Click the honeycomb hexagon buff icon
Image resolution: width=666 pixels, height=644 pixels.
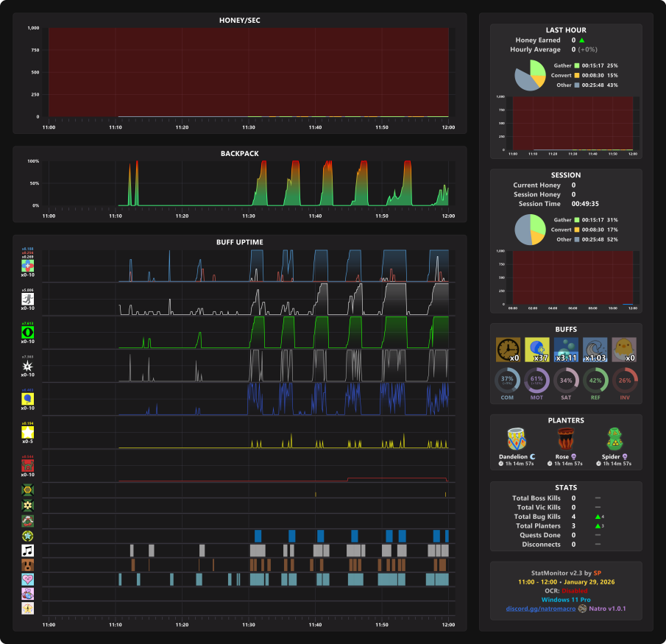(28, 490)
